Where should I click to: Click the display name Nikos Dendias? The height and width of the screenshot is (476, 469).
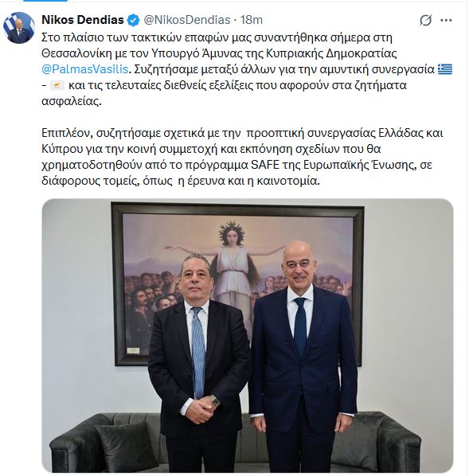[x=83, y=20]
